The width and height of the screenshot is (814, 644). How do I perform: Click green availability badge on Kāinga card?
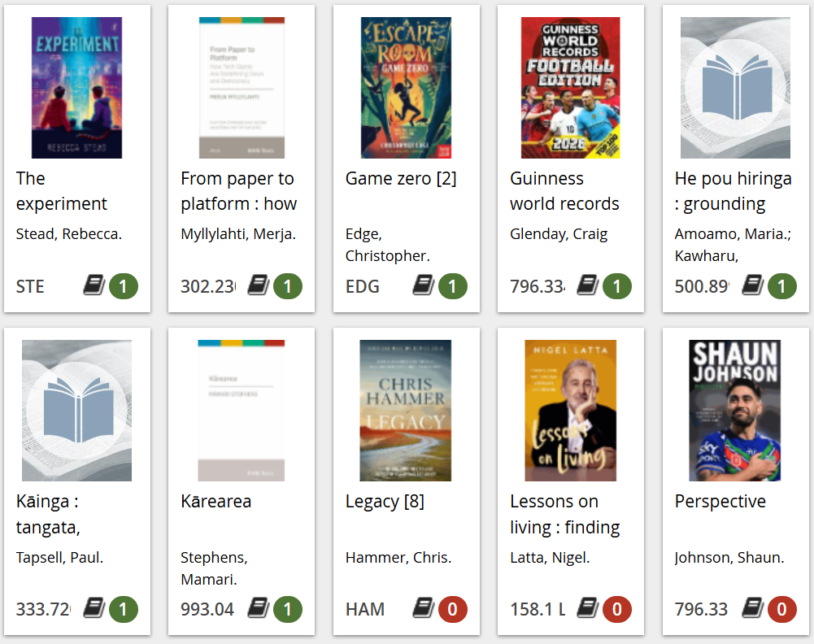(124, 609)
